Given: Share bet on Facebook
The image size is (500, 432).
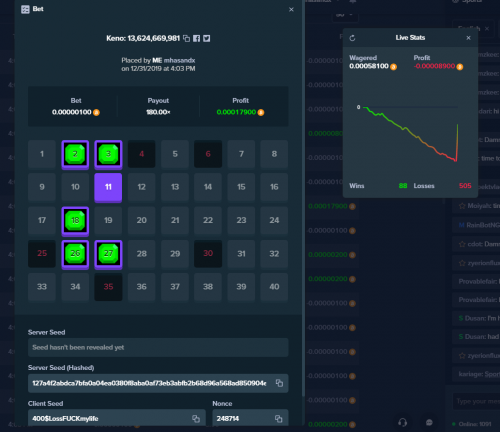Looking at the screenshot, I should coord(197,38).
